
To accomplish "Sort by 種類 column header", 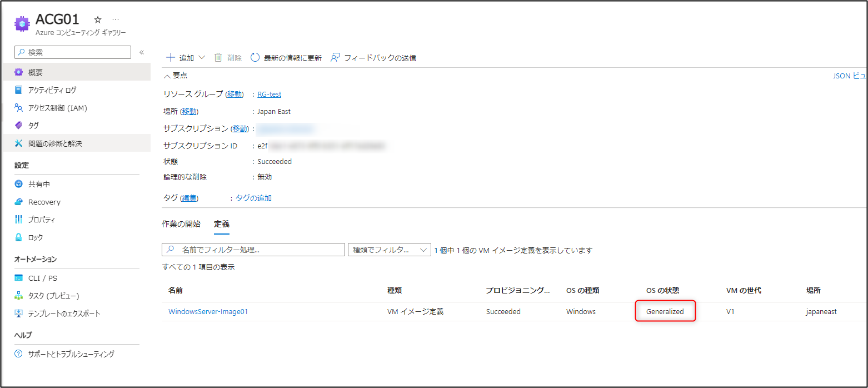I will (x=395, y=290).
